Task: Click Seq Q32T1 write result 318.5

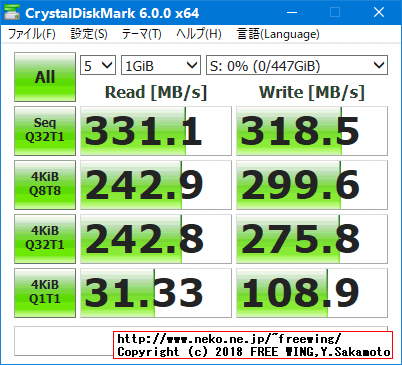Action: pyautogui.click(x=312, y=131)
